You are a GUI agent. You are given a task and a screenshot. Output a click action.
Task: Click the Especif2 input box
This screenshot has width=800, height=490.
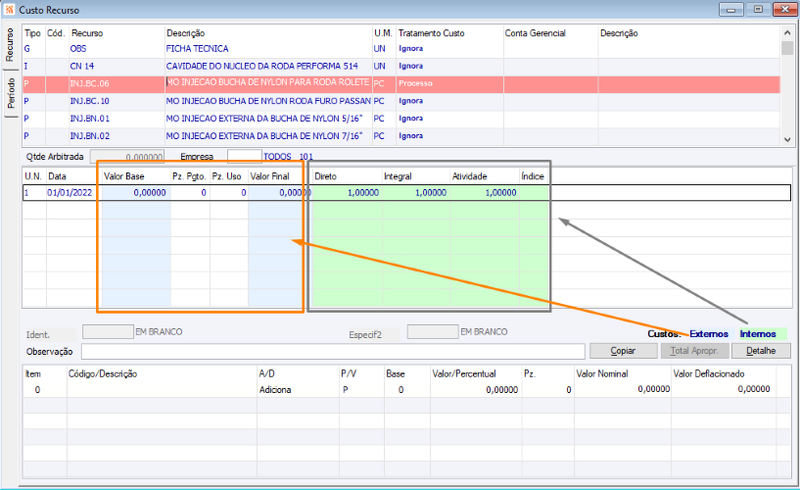(x=433, y=332)
